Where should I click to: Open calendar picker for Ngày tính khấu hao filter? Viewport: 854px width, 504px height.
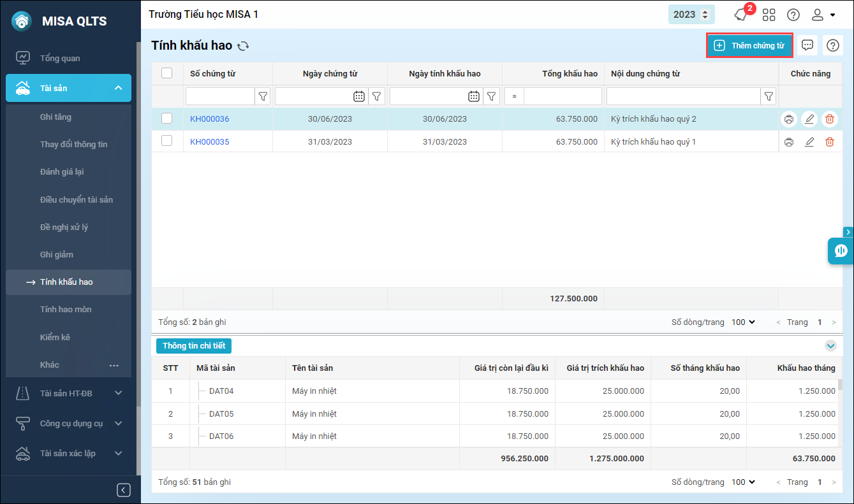pos(474,96)
